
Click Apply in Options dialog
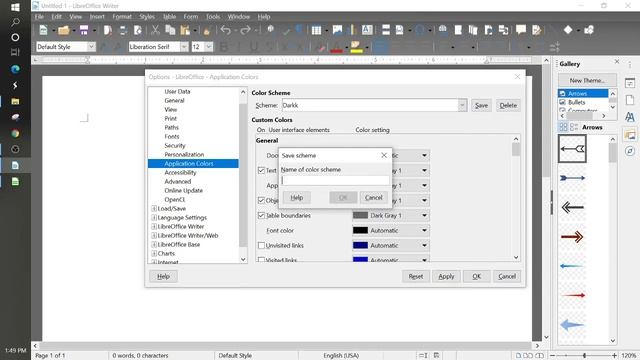pos(446,276)
